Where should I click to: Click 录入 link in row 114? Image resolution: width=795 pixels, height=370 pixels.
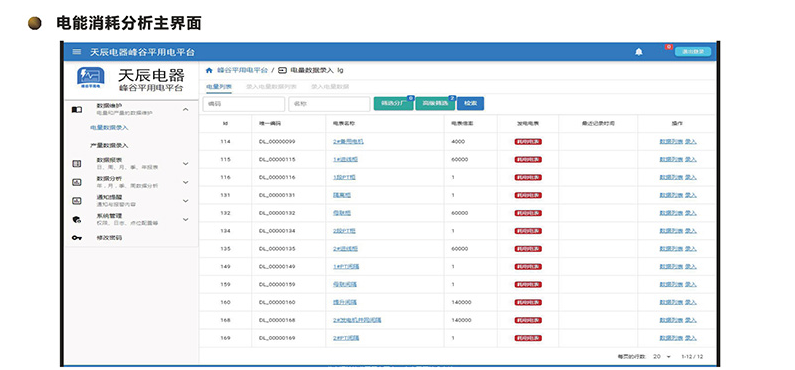coord(691,141)
